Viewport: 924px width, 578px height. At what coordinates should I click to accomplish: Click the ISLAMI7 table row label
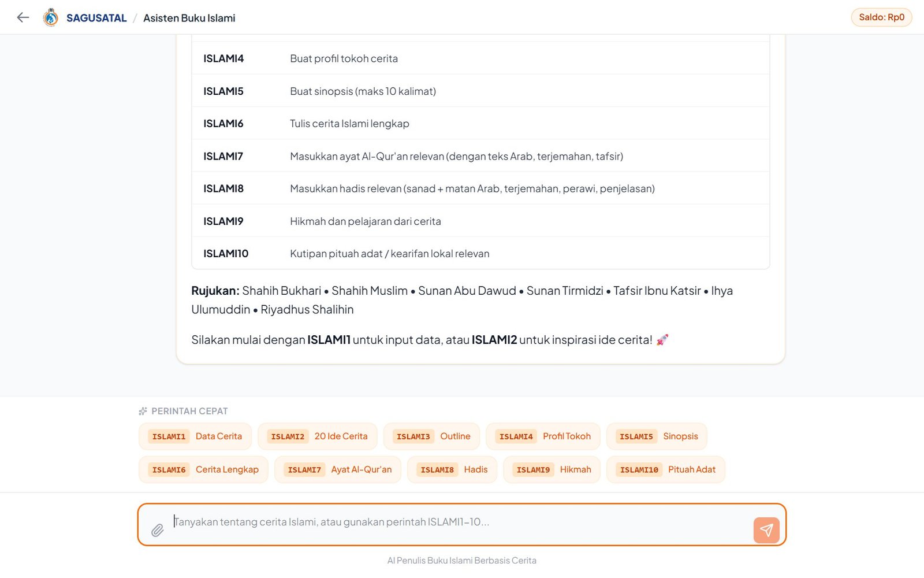[x=223, y=156]
